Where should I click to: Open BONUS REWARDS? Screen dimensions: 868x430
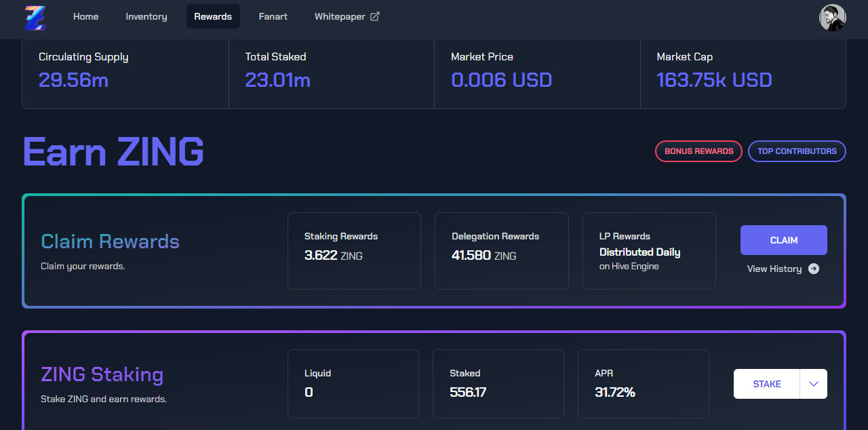698,151
